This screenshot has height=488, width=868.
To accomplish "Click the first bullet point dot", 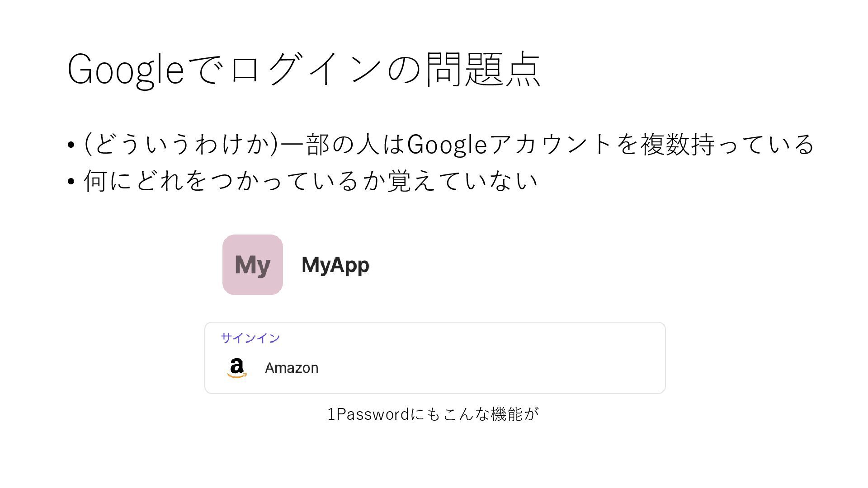I will coord(71,145).
